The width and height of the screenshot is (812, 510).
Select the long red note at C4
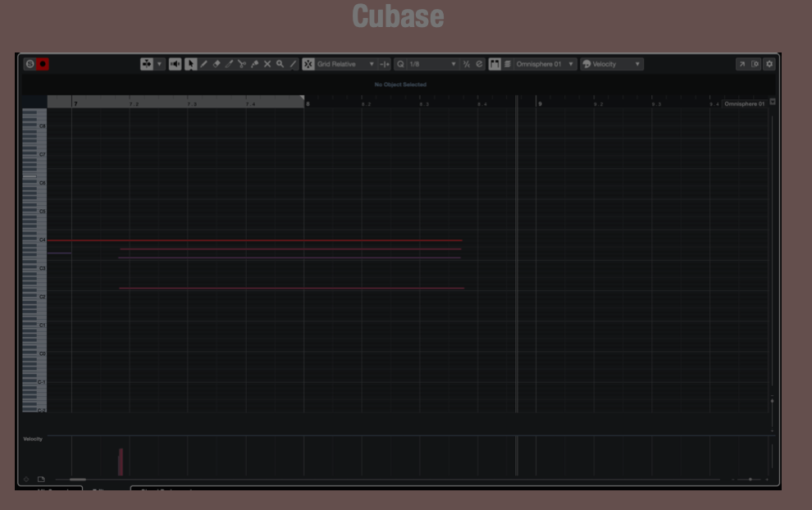coord(254,240)
